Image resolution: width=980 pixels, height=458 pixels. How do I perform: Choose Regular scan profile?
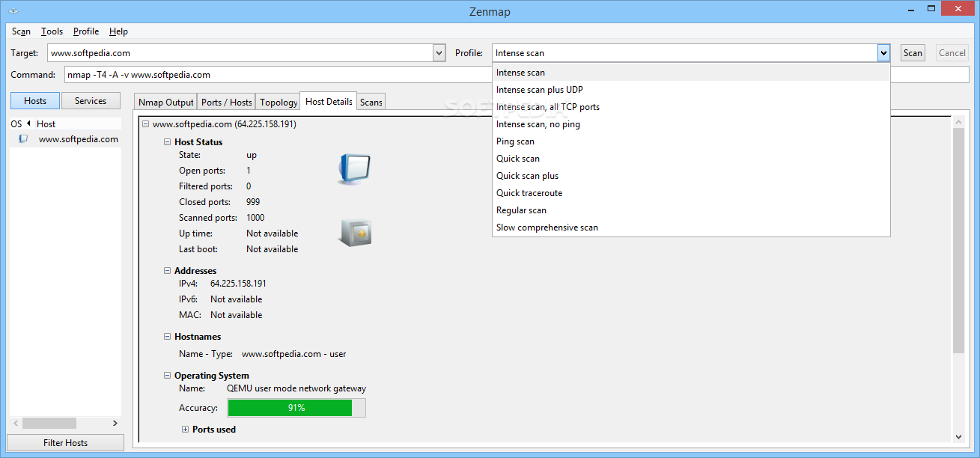click(691, 210)
